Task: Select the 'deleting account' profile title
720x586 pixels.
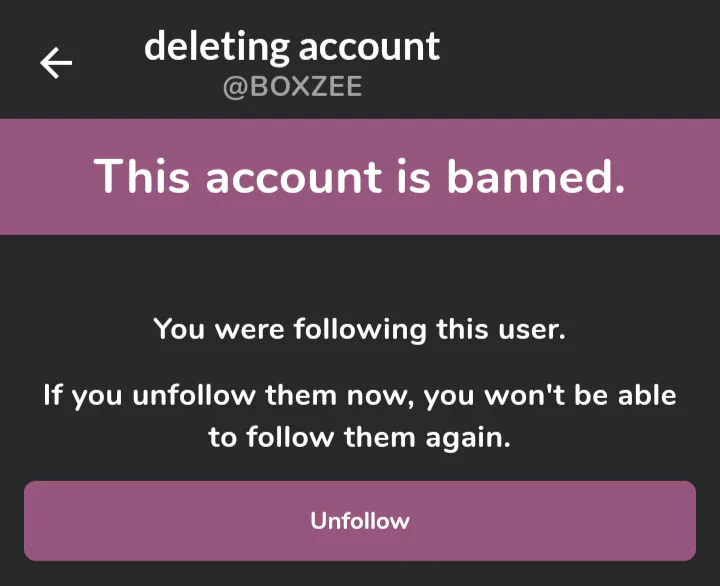Action: (292, 46)
